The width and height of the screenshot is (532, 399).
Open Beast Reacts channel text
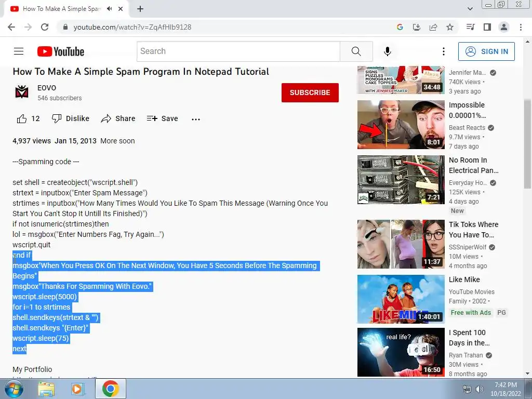[x=467, y=128]
